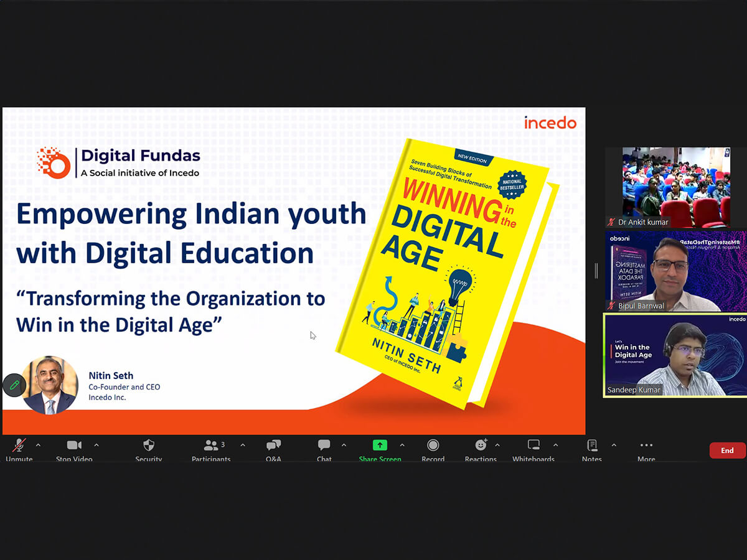Stop the video camera

[x=74, y=446]
